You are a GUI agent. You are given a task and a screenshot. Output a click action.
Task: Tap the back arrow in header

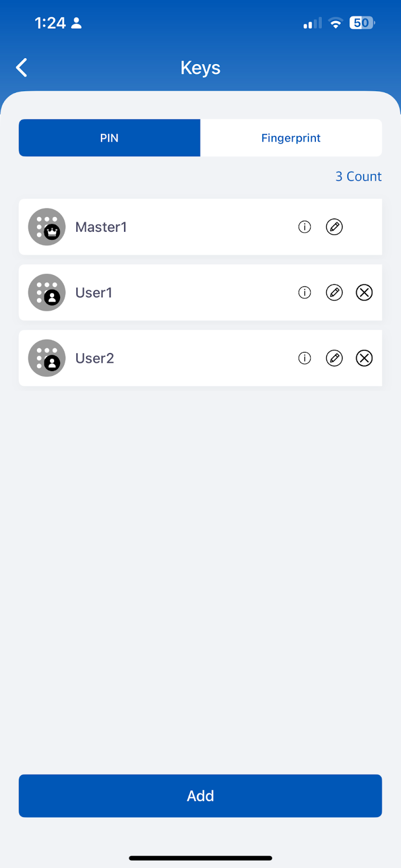22,68
